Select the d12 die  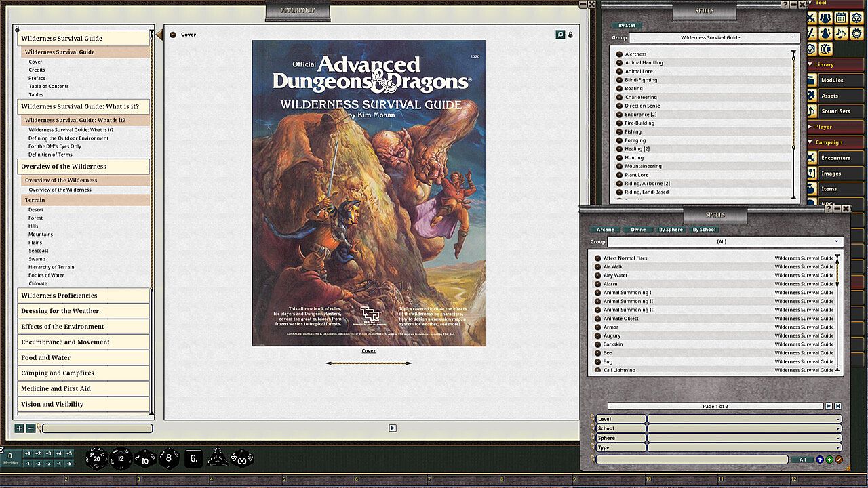pos(121,459)
